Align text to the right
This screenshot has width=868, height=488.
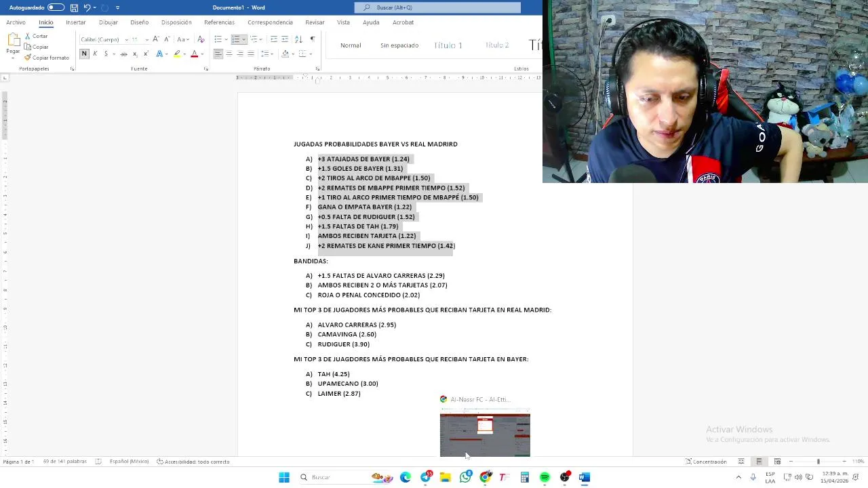[240, 54]
